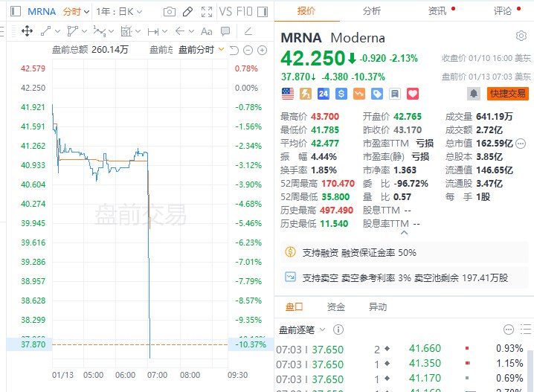This screenshot has width=534, height=392.
Task: Expand shape tool options arrow
Action: click(x=84, y=31)
